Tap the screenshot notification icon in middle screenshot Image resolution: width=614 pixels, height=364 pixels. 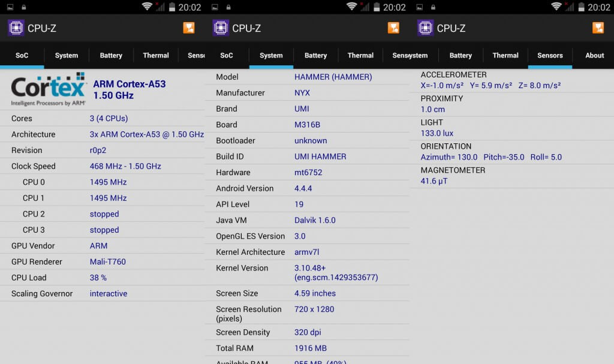click(x=215, y=7)
